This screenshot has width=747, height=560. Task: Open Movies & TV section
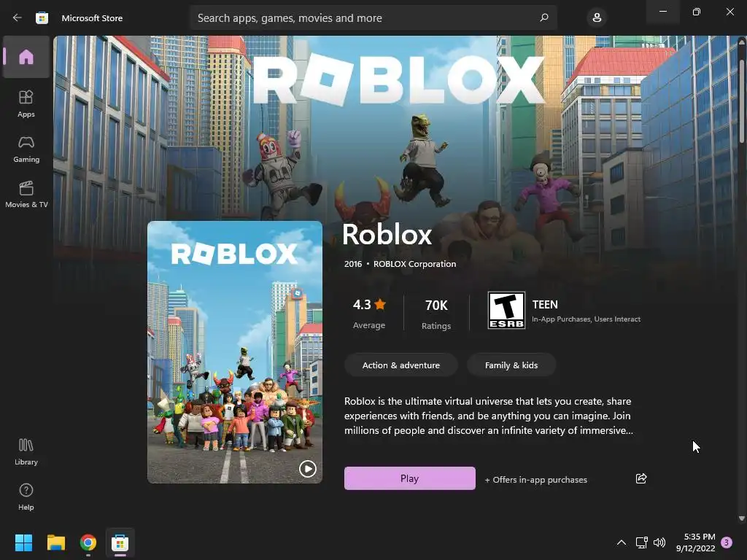[26, 194]
